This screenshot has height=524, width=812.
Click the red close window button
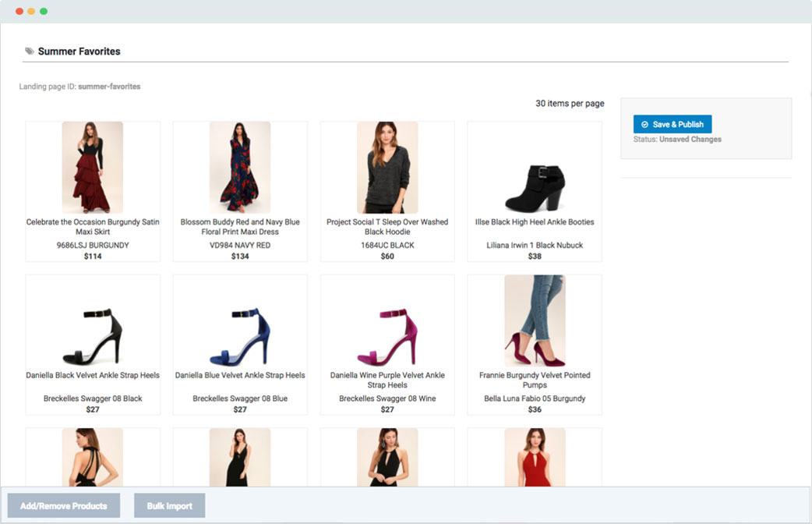point(19,11)
